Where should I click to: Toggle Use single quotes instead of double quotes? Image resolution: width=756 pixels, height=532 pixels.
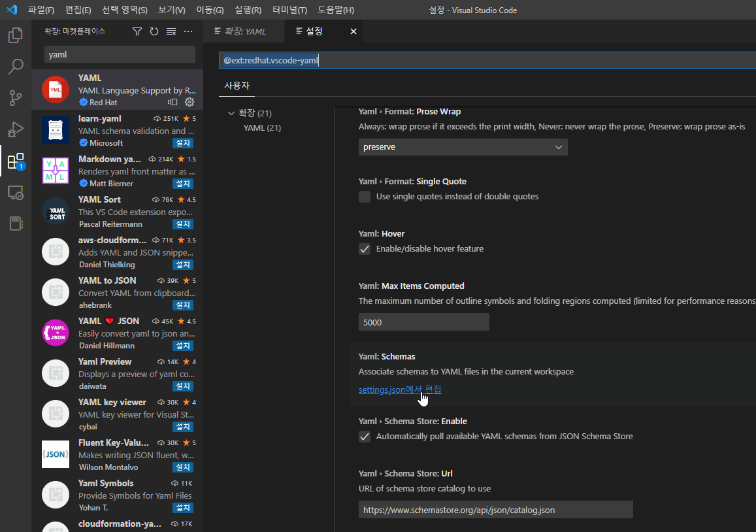[x=365, y=197]
